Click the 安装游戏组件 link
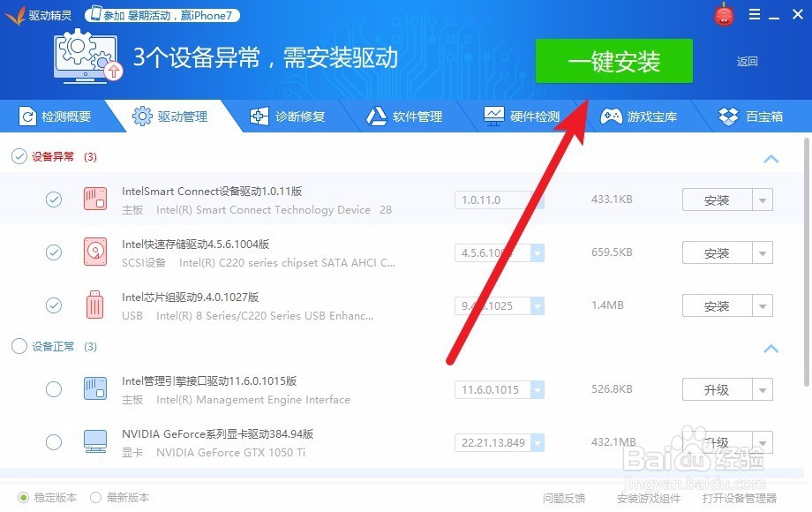The image size is (812, 512). click(649, 498)
